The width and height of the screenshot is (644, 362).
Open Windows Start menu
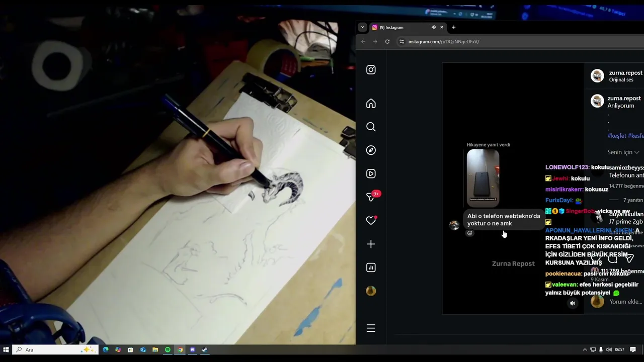(x=6, y=349)
